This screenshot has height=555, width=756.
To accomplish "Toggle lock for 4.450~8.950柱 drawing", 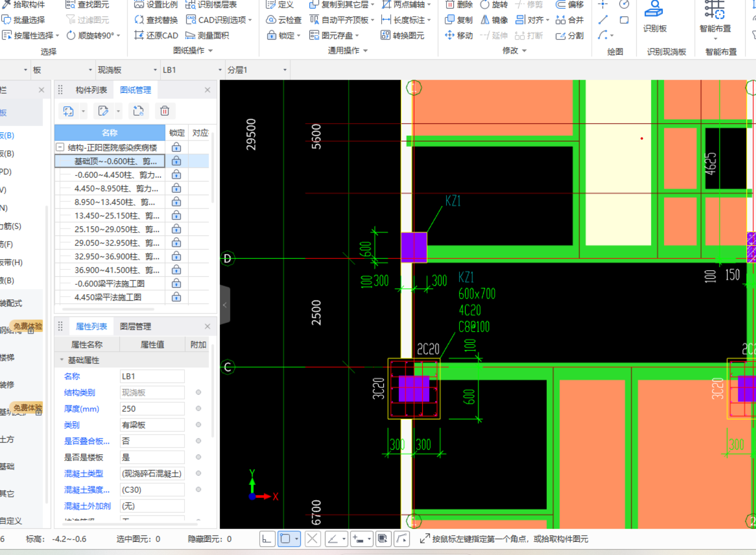I will coord(176,188).
